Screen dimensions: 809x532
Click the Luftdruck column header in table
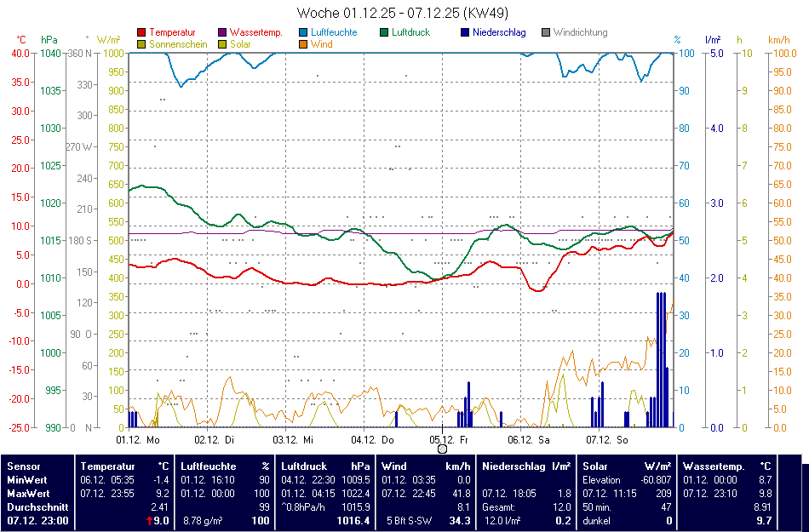[304, 466]
